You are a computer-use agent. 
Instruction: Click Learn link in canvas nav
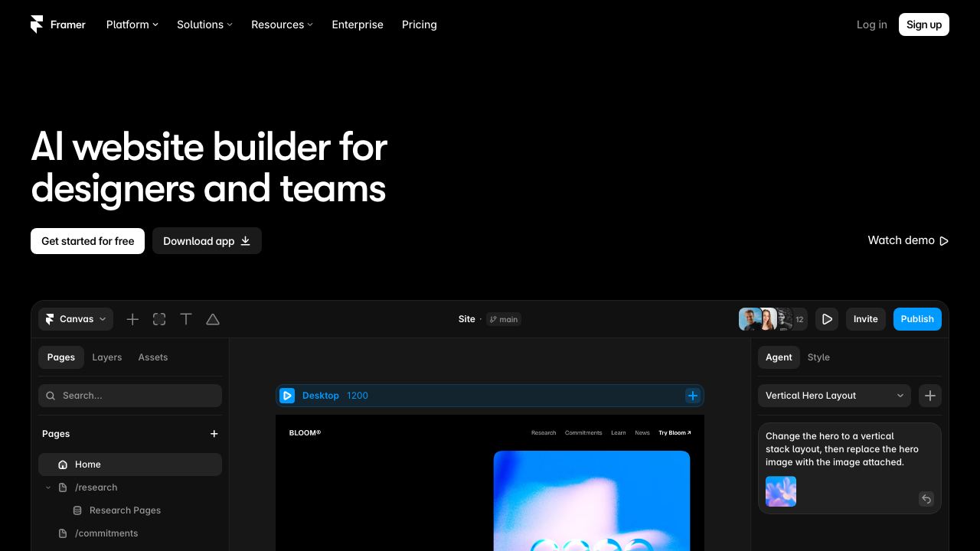point(619,433)
